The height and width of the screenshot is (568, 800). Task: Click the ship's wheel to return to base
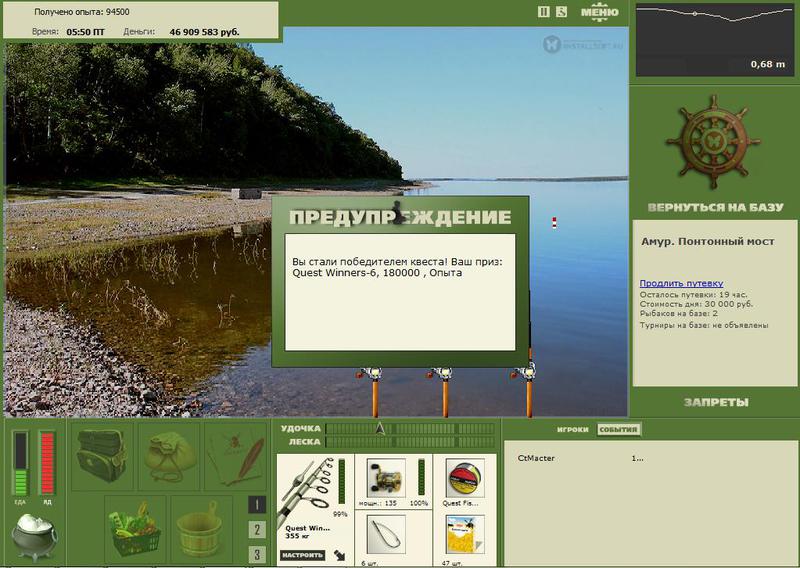click(x=713, y=142)
